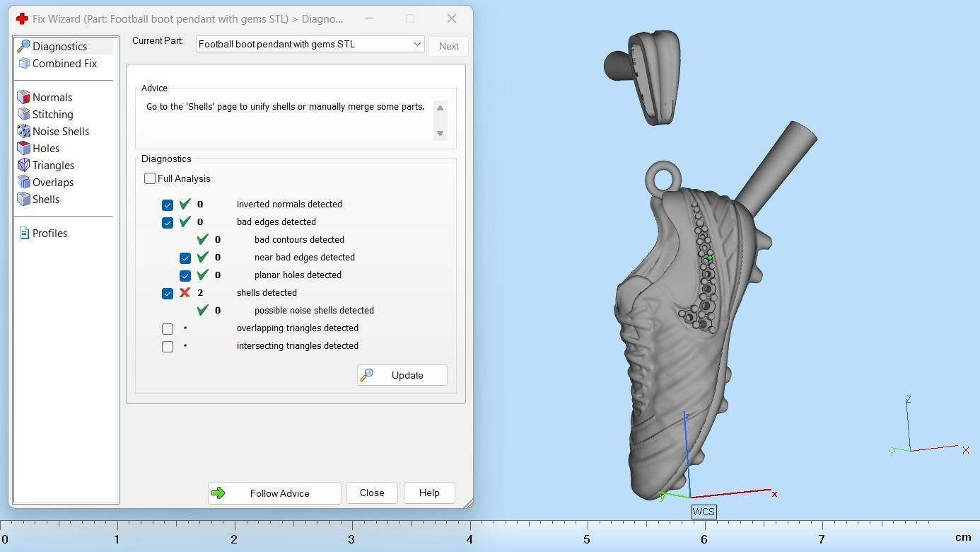980x552 pixels.
Task: Click Advice box scroll up arrow
Action: 440,108
